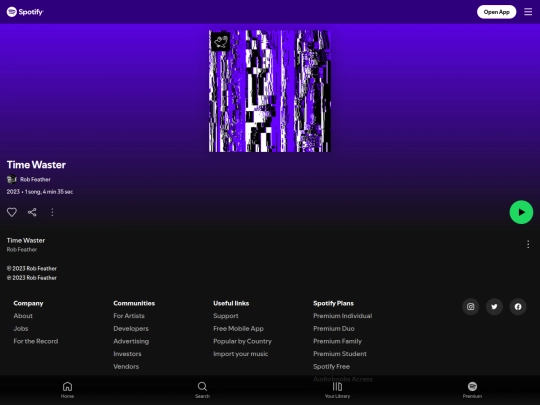Click the Time Waster album heading

click(x=36, y=165)
